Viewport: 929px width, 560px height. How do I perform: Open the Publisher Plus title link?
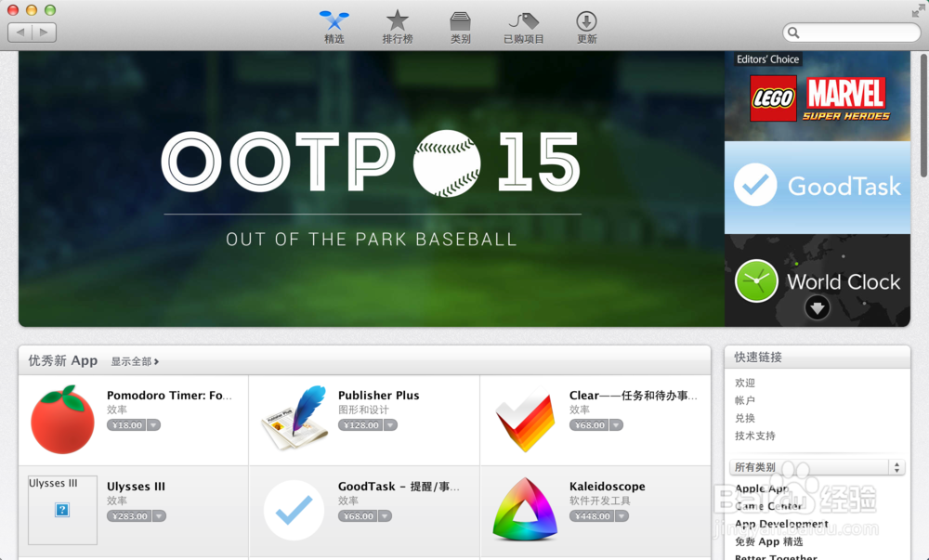pyautogui.click(x=379, y=396)
